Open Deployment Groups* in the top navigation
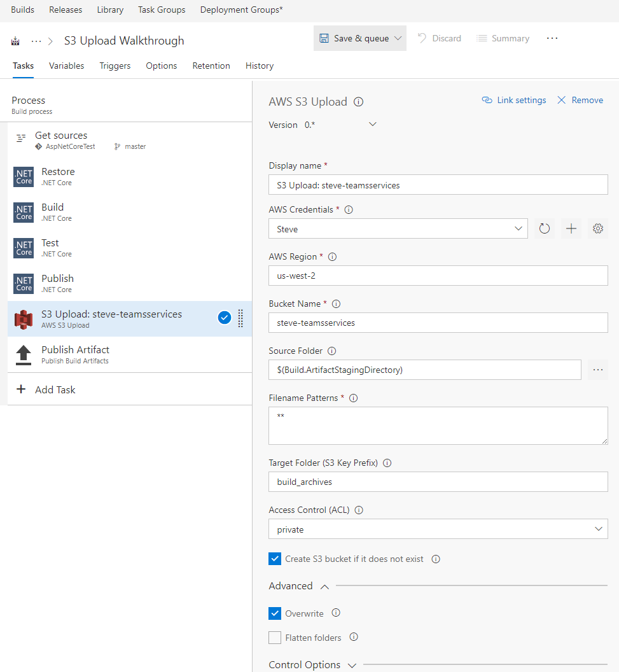This screenshot has width=619, height=672. [242, 10]
